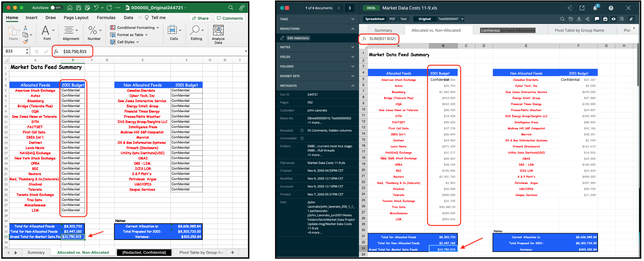Image resolution: width=644 pixels, height=261 pixels.
Task: Open notifications bell with 5 badge
Action: click(595, 8)
